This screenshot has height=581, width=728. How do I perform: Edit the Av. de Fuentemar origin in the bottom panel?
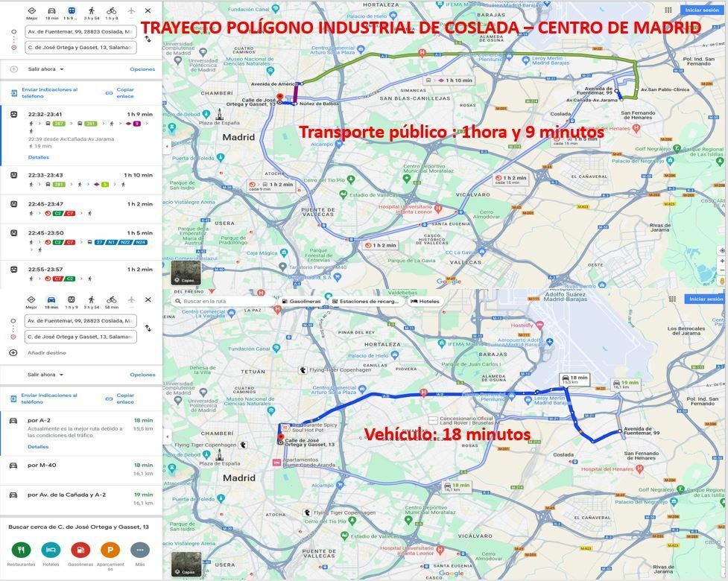[80, 320]
